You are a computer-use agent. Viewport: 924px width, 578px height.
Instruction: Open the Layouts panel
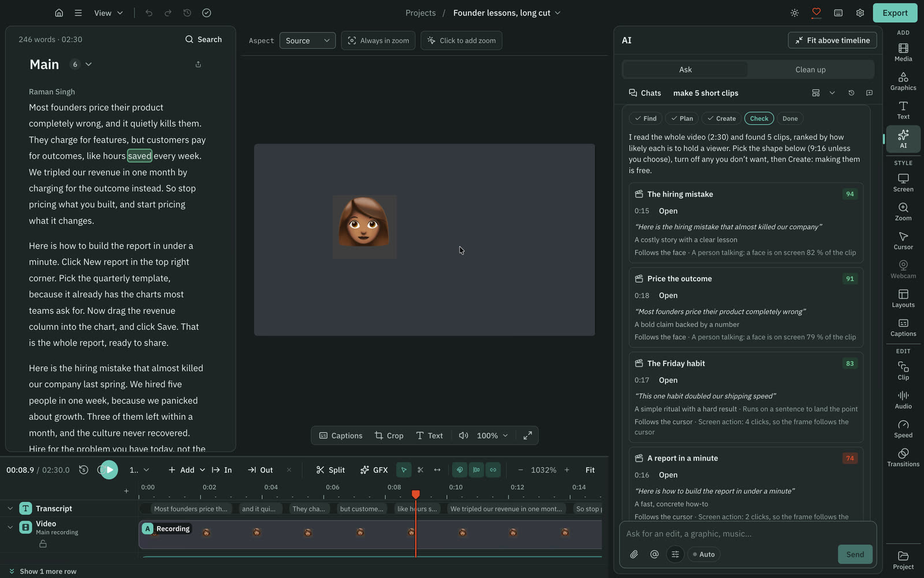click(903, 298)
